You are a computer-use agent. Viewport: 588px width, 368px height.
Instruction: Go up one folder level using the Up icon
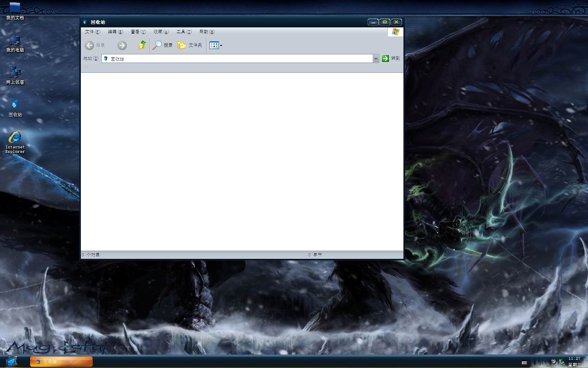[142, 45]
